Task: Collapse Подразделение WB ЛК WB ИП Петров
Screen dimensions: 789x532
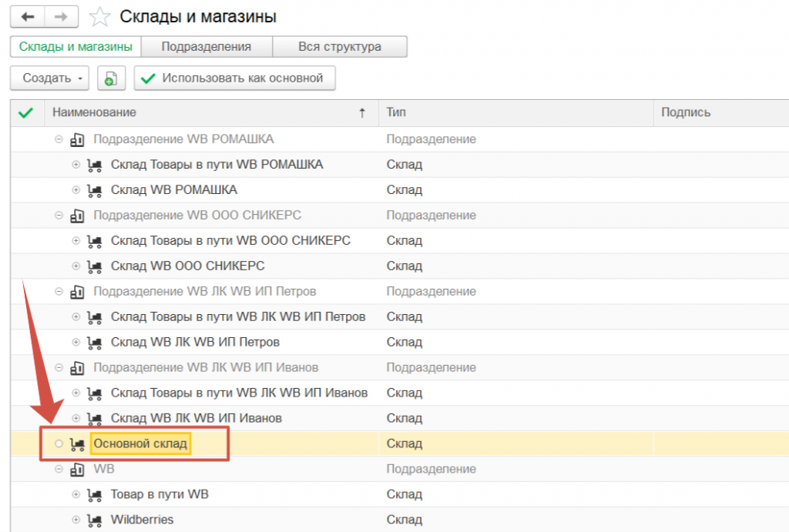Action: (59, 292)
